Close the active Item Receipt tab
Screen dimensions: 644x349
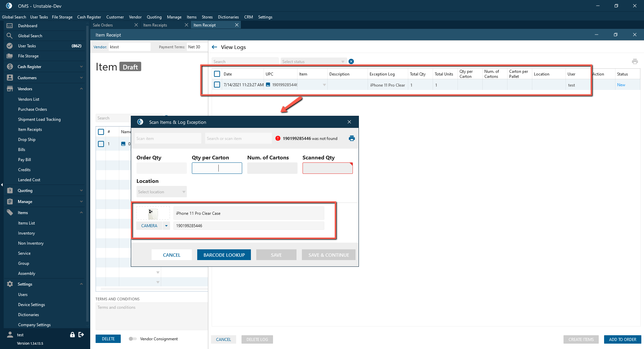tap(237, 25)
